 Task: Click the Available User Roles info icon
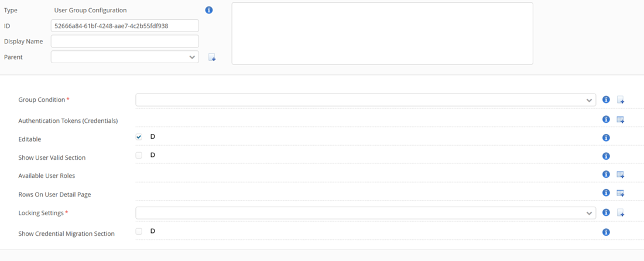click(x=606, y=174)
